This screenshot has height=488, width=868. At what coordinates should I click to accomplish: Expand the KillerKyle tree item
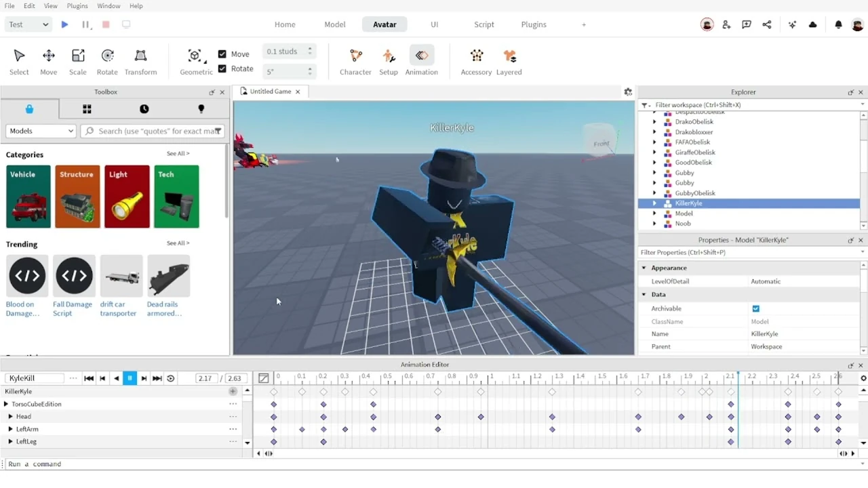tap(654, 203)
